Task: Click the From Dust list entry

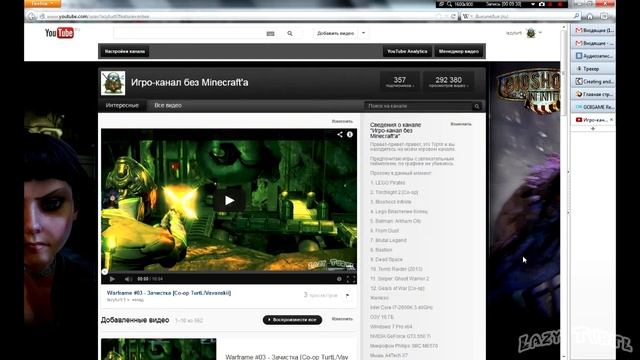Action: 384,231
